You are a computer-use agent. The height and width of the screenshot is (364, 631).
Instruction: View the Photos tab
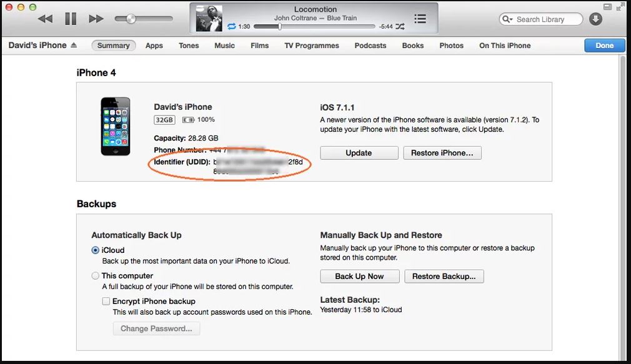pyautogui.click(x=452, y=46)
